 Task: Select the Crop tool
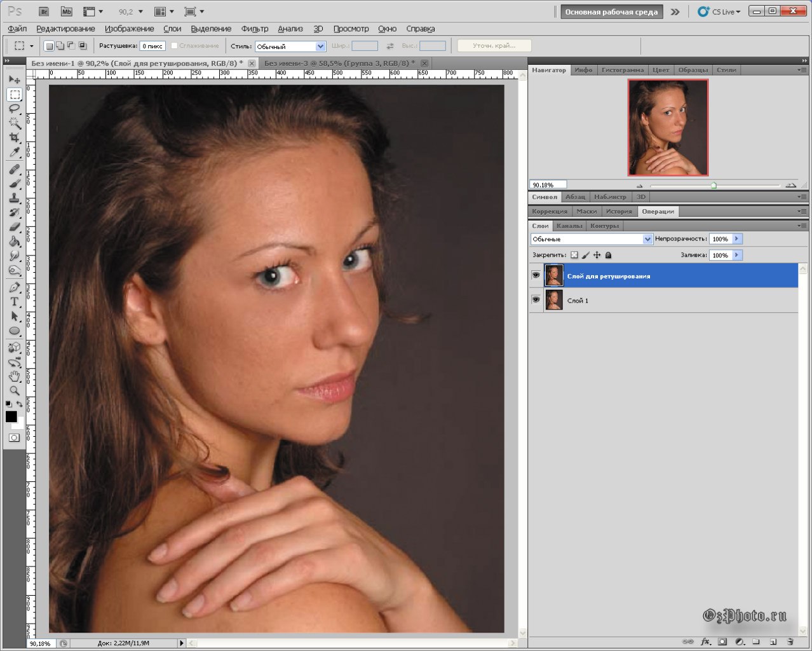click(15, 138)
